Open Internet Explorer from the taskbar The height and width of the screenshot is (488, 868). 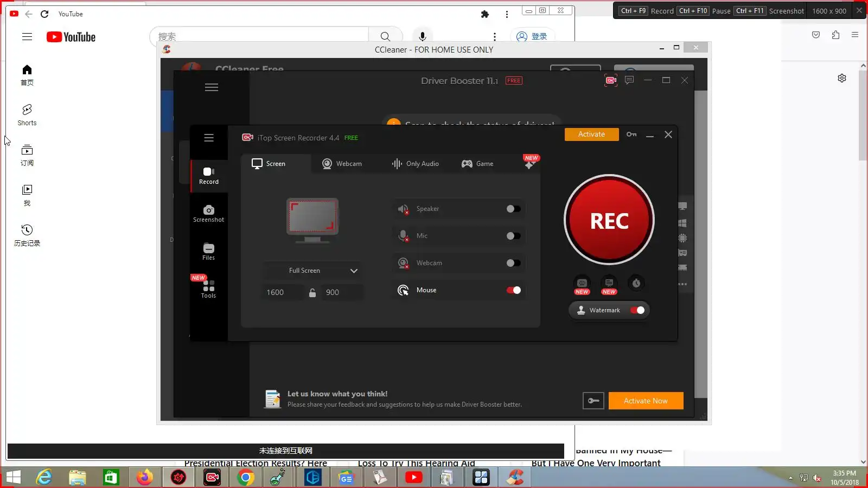tap(44, 477)
